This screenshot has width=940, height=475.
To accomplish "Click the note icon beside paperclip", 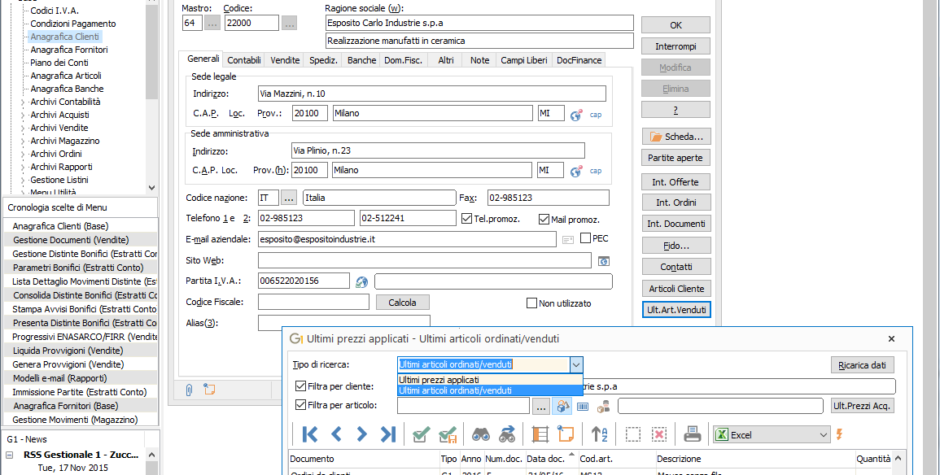I will point(209,389).
